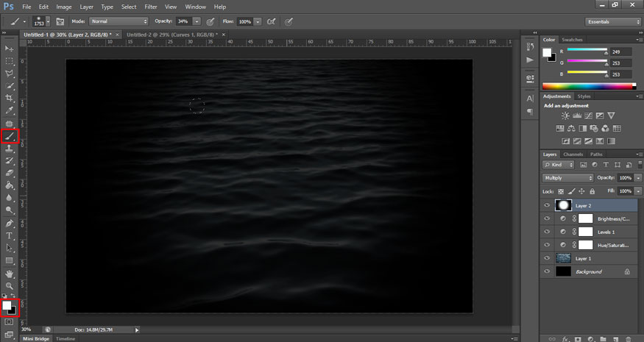Open the Multiply blend mode dropdown
644x342 pixels.
[x=567, y=178]
